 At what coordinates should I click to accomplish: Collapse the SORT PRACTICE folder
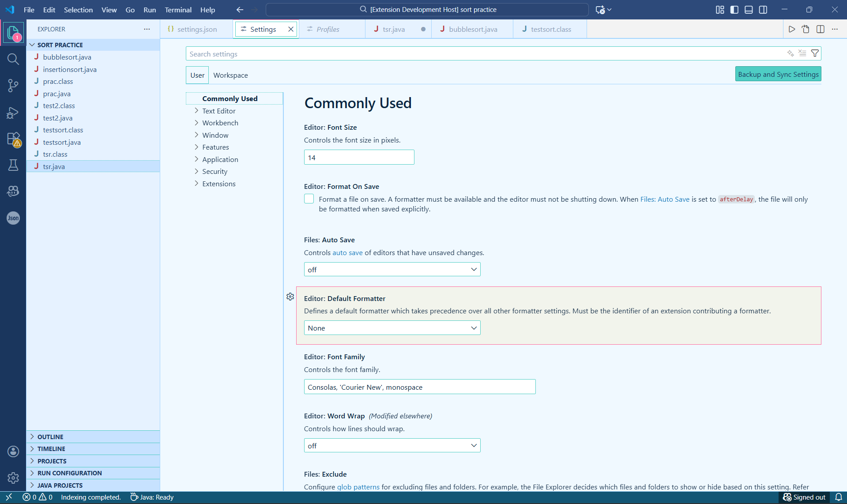pos(93,45)
